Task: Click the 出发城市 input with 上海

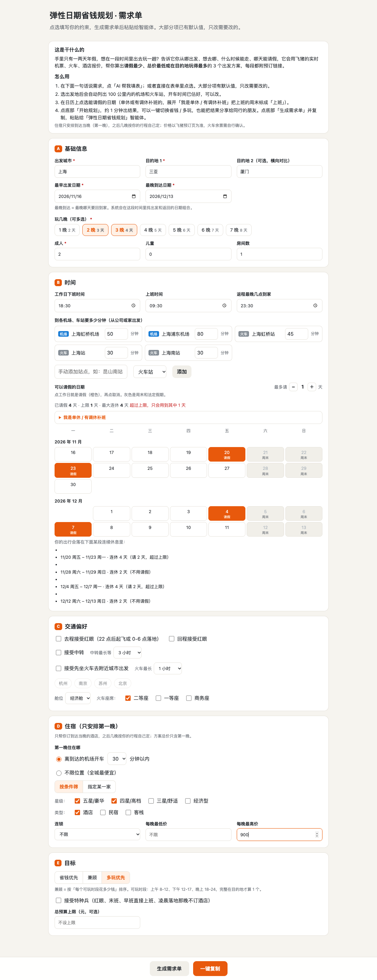Action: [x=98, y=171]
